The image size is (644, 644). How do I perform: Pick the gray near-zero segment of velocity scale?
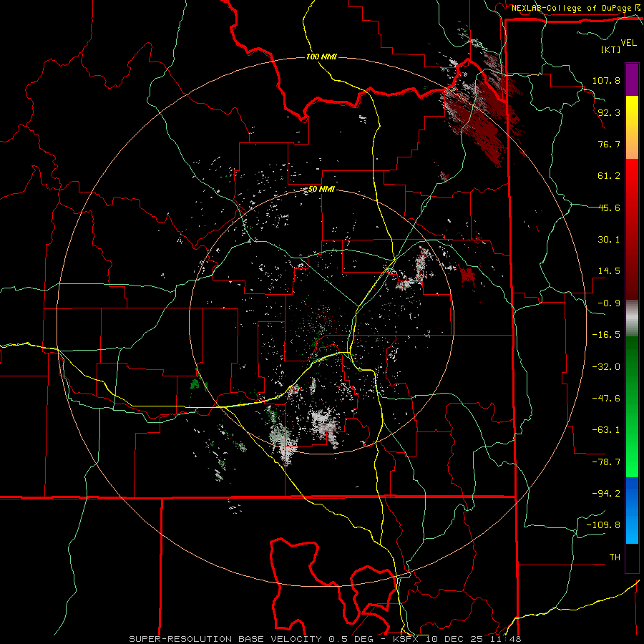pos(632,318)
